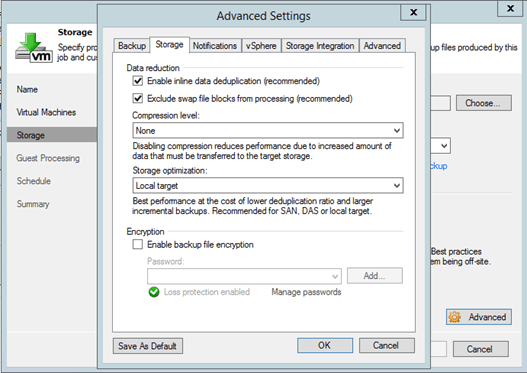The height and width of the screenshot is (373, 527).
Task: Open the Manage passwords link
Action: click(x=306, y=292)
